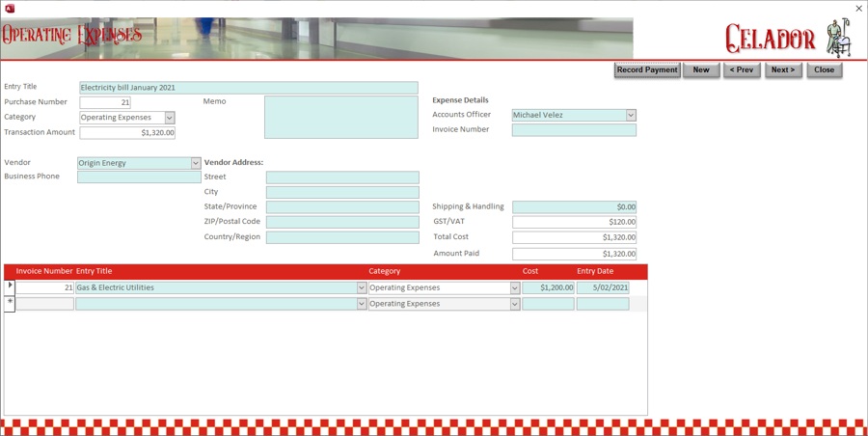Screen dimensions: 868x436
Task: Click the empty Entry Date cell in the new row
Action: pos(603,304)
